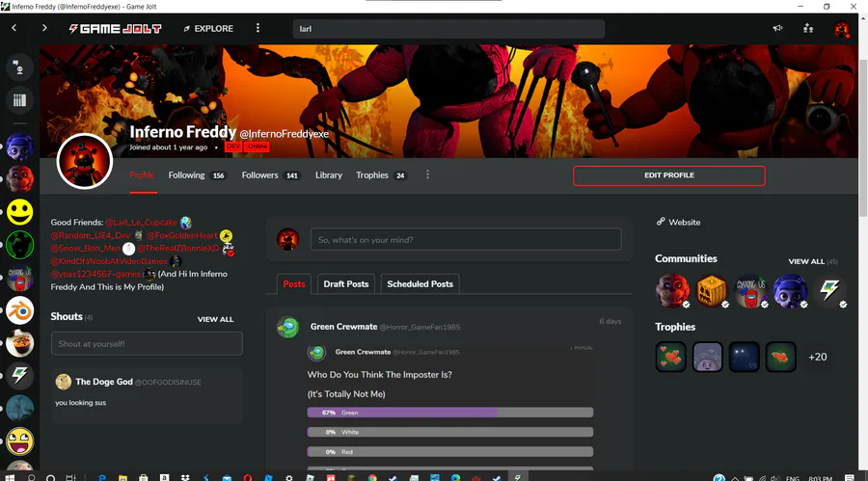The image size is (868, 481).
Task: Open the Among Us community icon in Communities
Action: coord(750,290)
